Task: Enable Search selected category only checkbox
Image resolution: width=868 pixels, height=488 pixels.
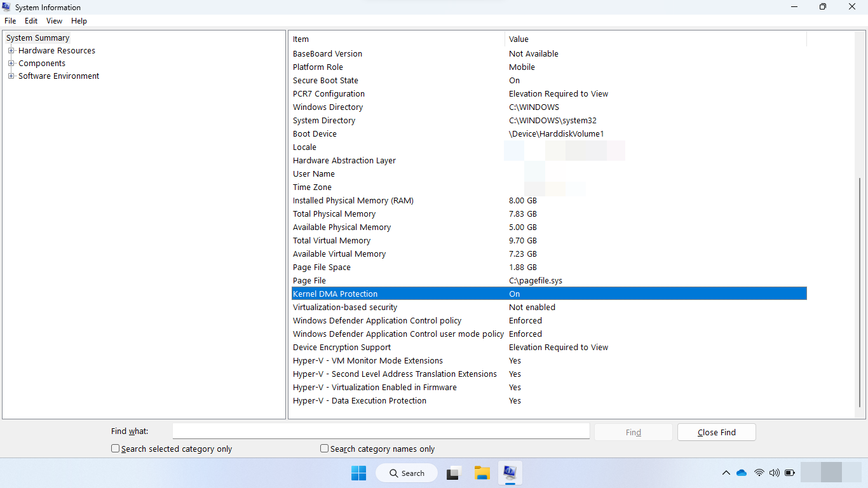Action: point(116,449)
